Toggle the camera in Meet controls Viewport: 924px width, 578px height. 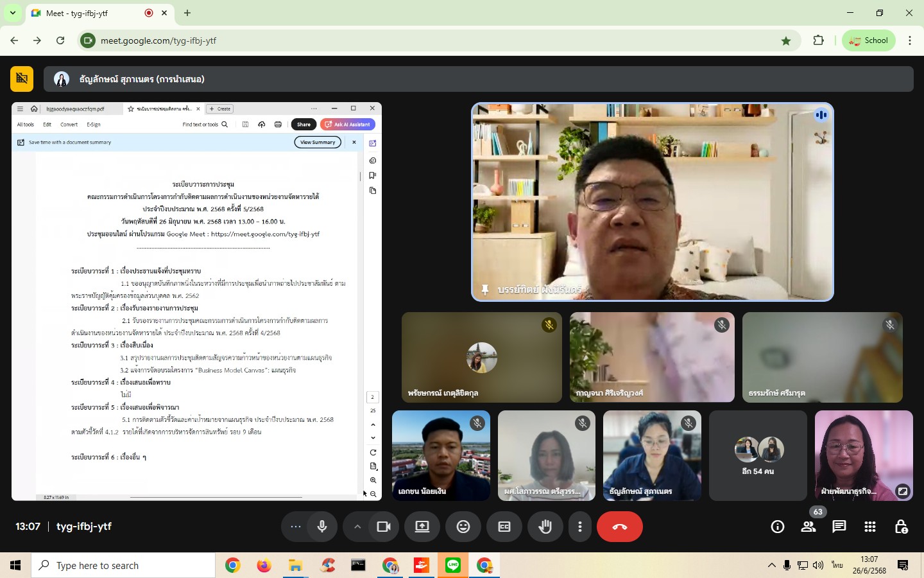pyautogui.click(x=384, y=527)
